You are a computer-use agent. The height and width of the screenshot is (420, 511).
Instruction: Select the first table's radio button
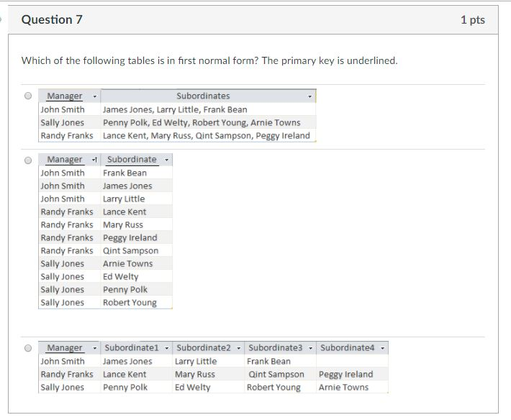point(28,96)
